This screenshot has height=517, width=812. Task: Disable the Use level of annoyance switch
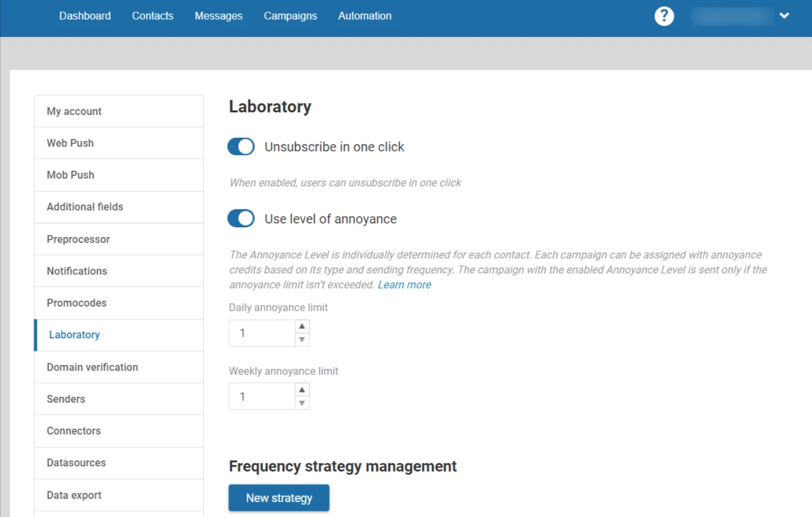point(241,218)
